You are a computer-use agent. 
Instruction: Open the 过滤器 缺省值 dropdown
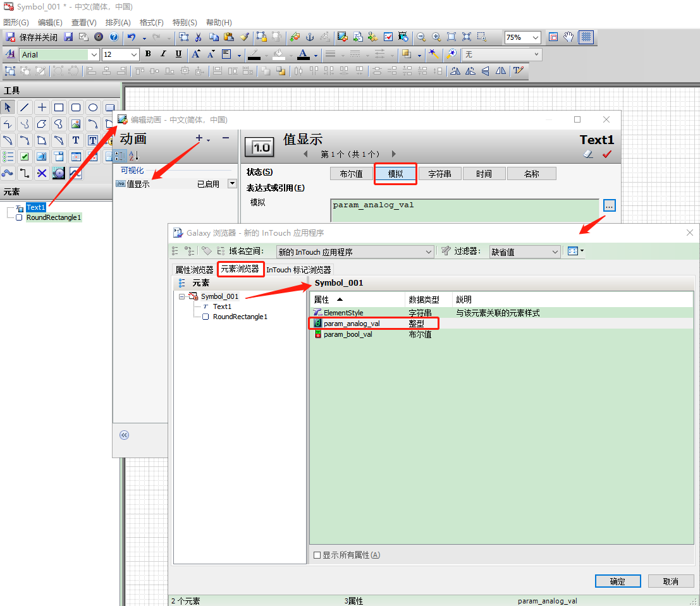[x=525, y=252]
